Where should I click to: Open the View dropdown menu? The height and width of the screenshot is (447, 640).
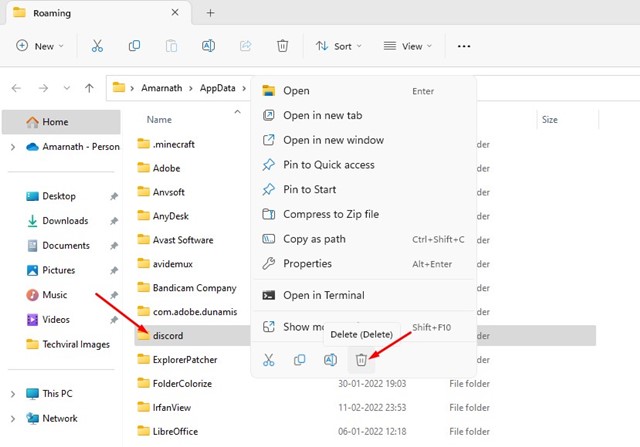410,46
